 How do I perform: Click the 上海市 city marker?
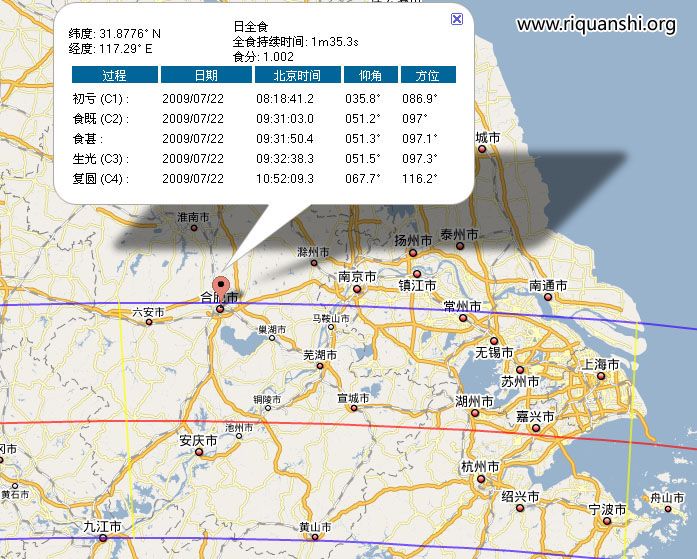[601, 376]
